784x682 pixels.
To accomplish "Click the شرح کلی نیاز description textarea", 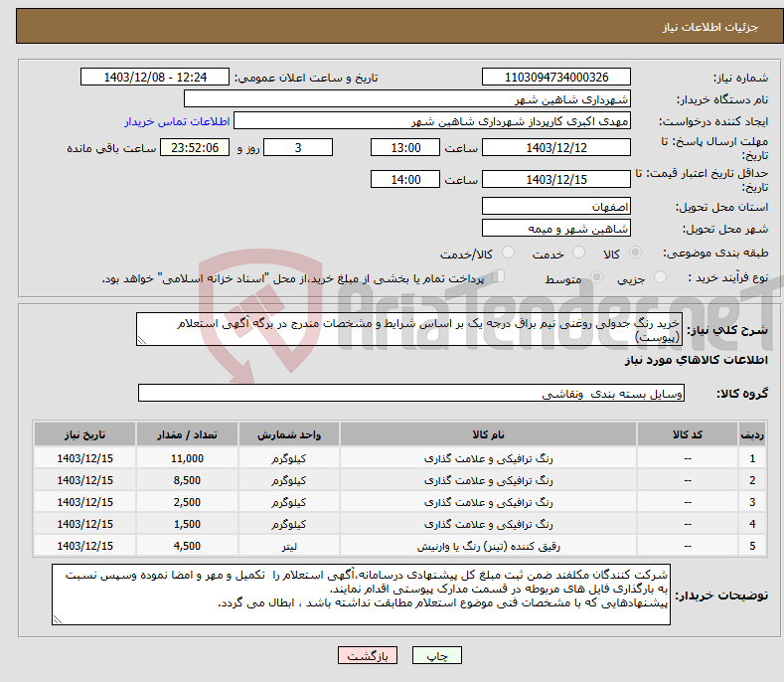I will pos(409,329).
